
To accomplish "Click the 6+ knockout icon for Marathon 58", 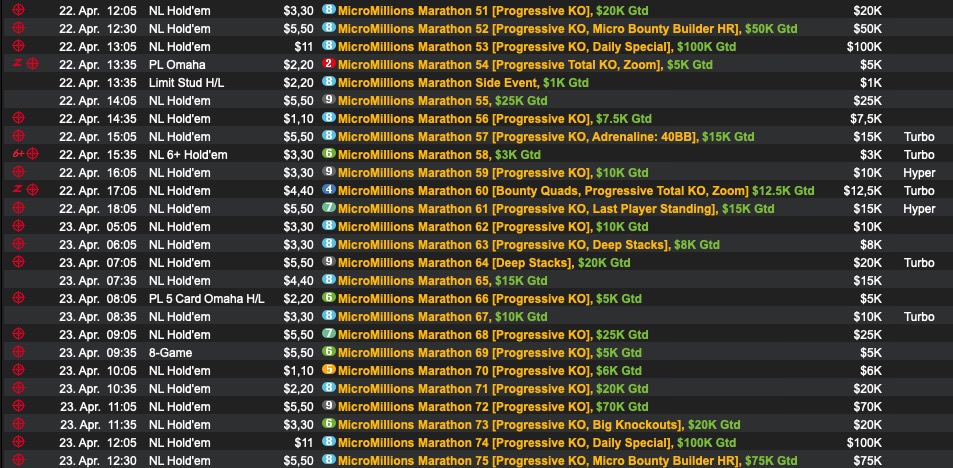I will (x=26, y=154).
